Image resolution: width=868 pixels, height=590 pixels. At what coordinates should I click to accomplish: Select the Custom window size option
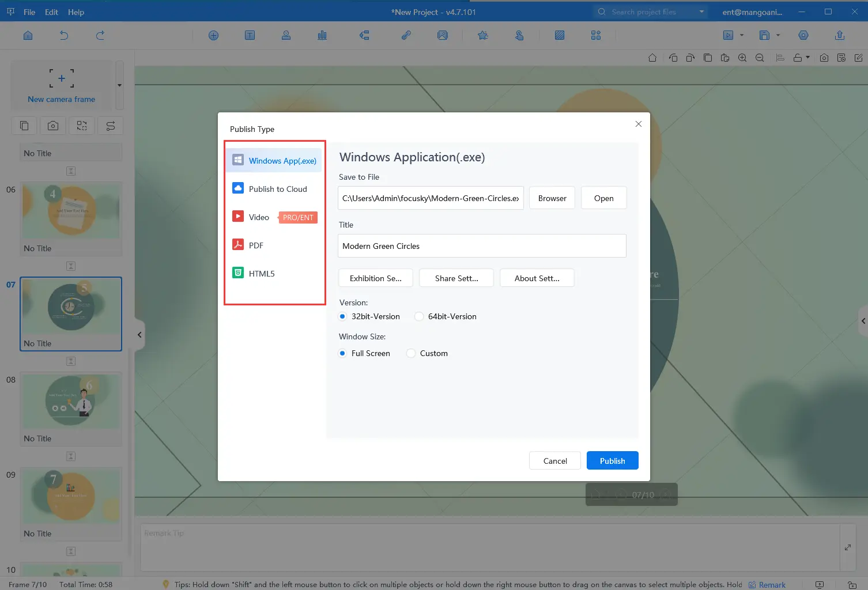tap(411, 353)
